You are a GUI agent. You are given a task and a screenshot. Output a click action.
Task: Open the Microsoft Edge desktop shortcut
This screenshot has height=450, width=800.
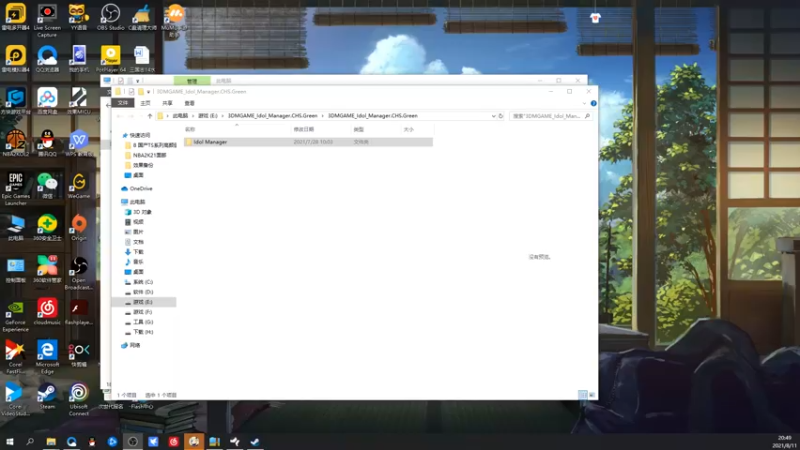click(47, 357)
